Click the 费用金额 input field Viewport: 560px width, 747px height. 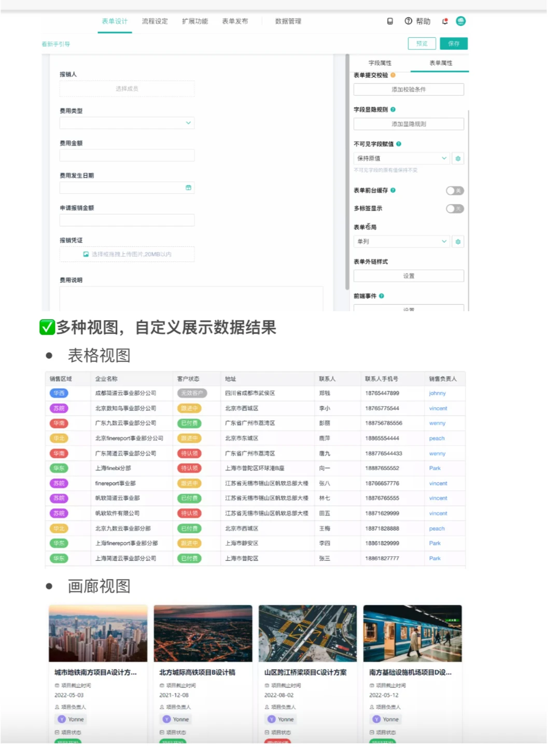(127, 155)
